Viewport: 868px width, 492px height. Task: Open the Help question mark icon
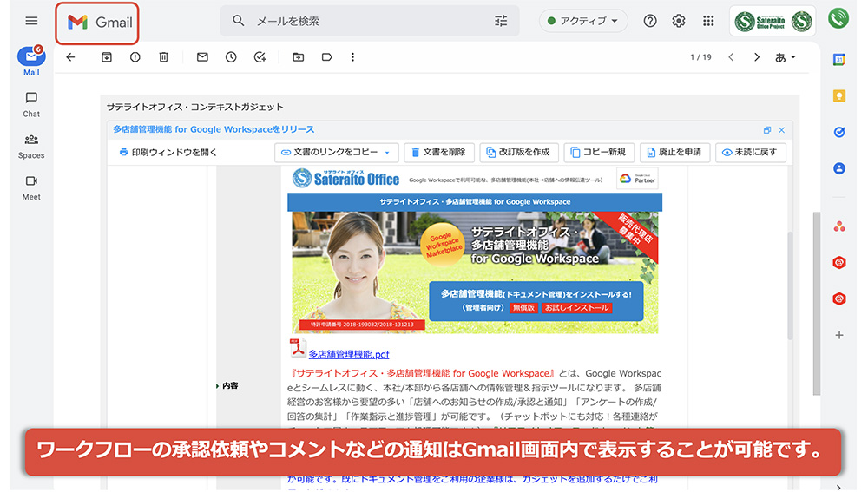(650, 21)
